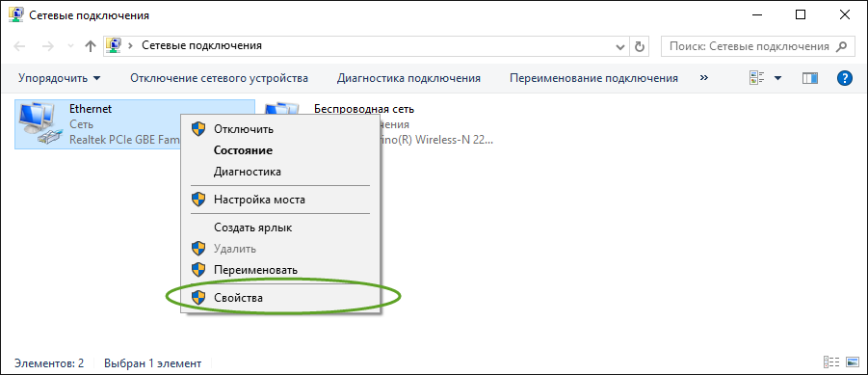Switch to details view in the status bar
Viewport: 868px width, 375px height.
click(x=832, y=362)
